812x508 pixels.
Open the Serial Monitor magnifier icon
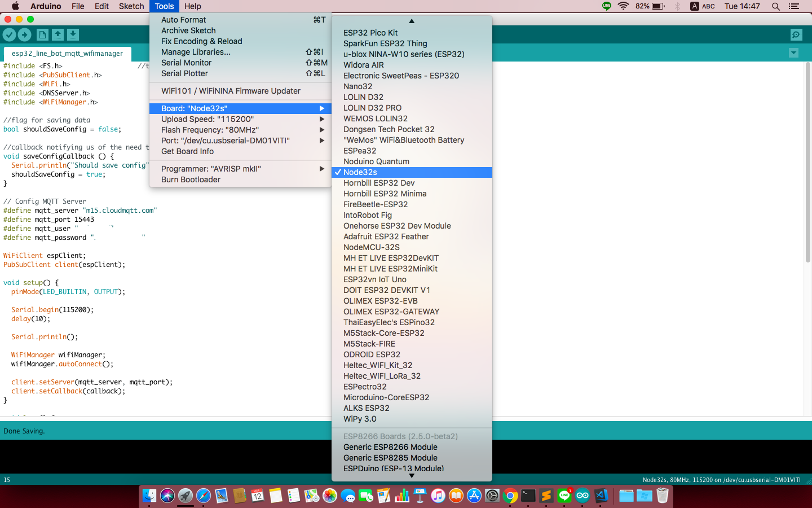coord(796,35)
